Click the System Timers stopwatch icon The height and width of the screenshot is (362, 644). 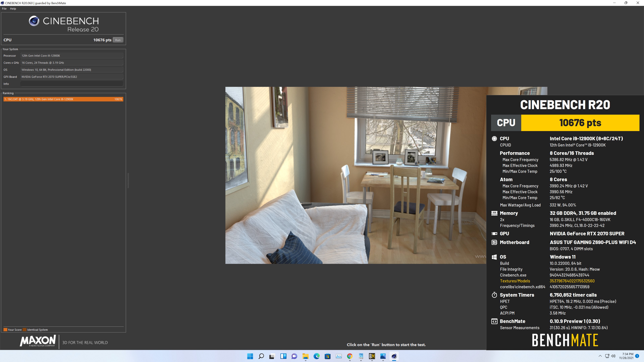pos(494,295)
